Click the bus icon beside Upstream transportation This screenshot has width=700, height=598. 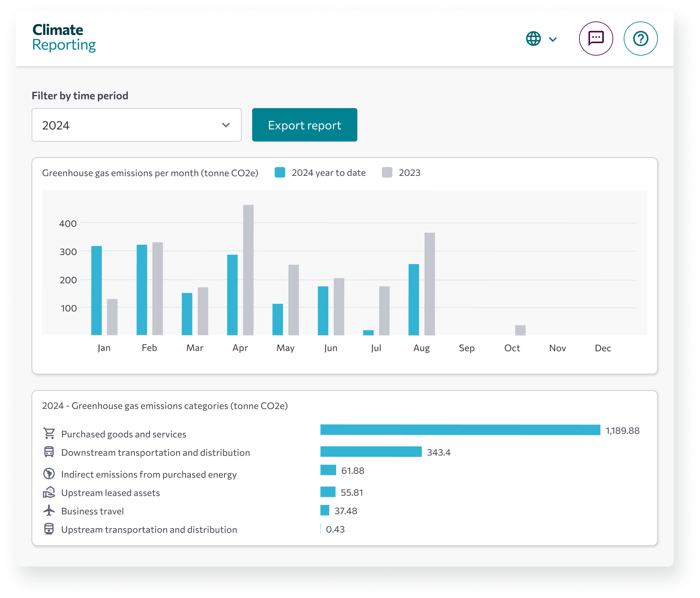[x=49, y=529]
